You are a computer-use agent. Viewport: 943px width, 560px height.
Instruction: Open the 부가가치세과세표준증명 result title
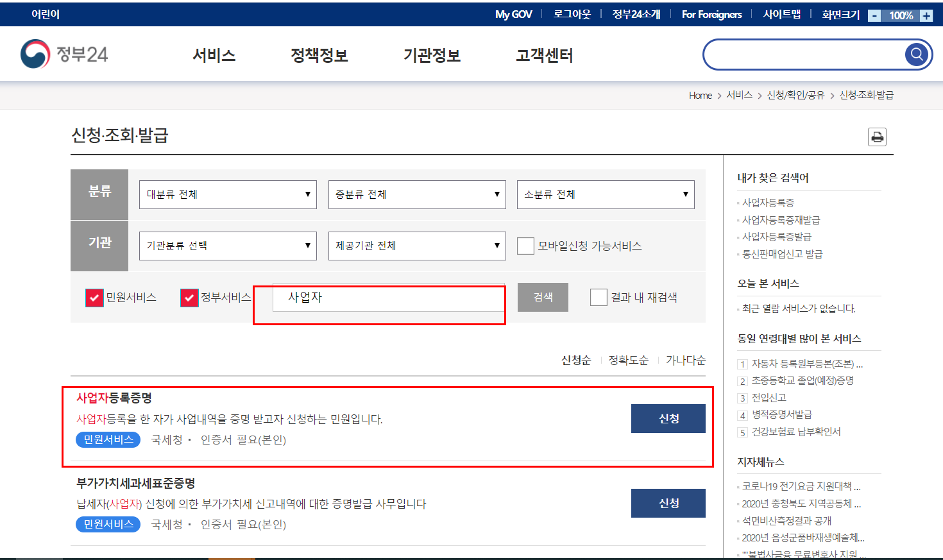coord(136,483)
